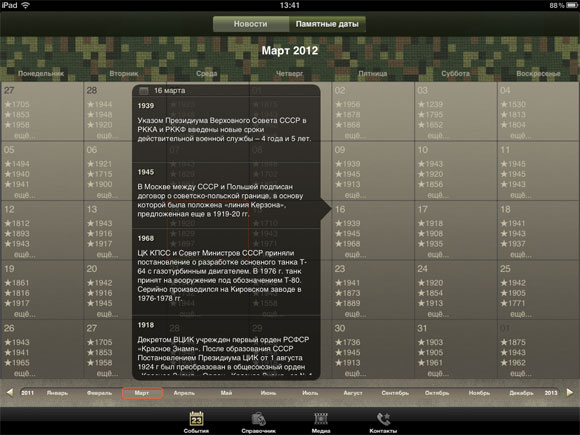Select Сентябрь in the month strip
580x435 pixels.
click(x=395, y=393)
